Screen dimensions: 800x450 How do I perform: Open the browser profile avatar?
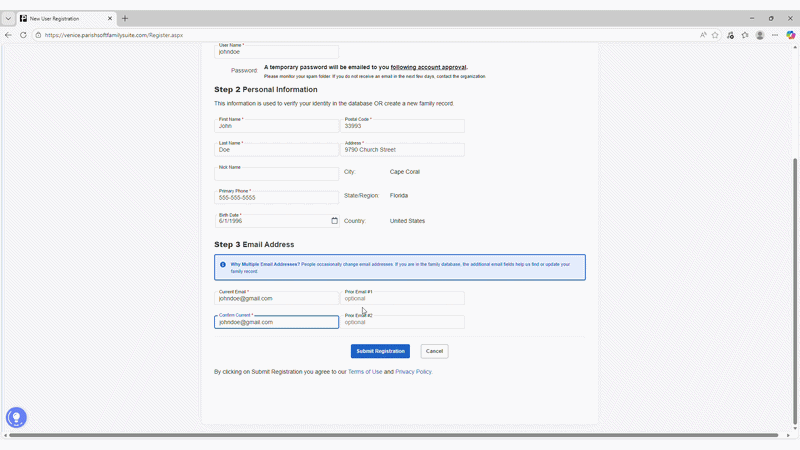760,35
